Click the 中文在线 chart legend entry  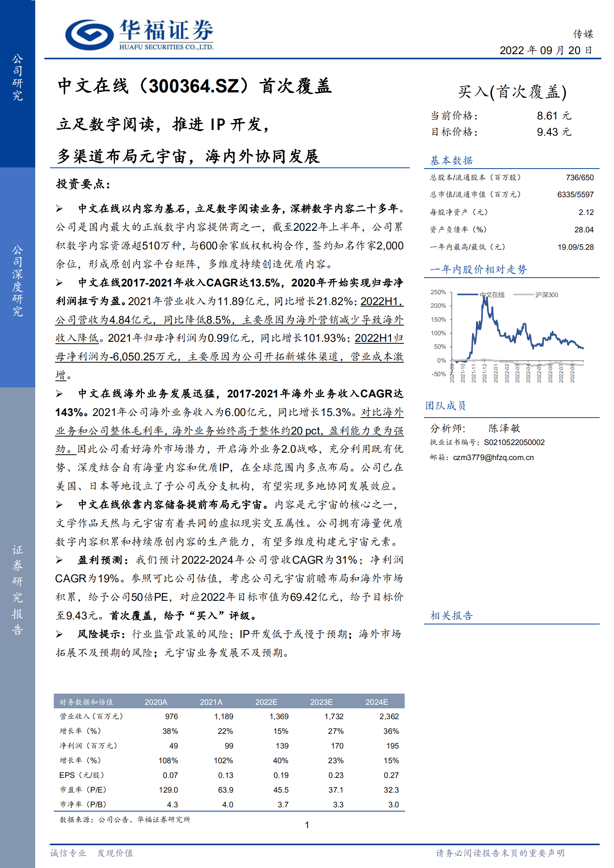point(481,295)
